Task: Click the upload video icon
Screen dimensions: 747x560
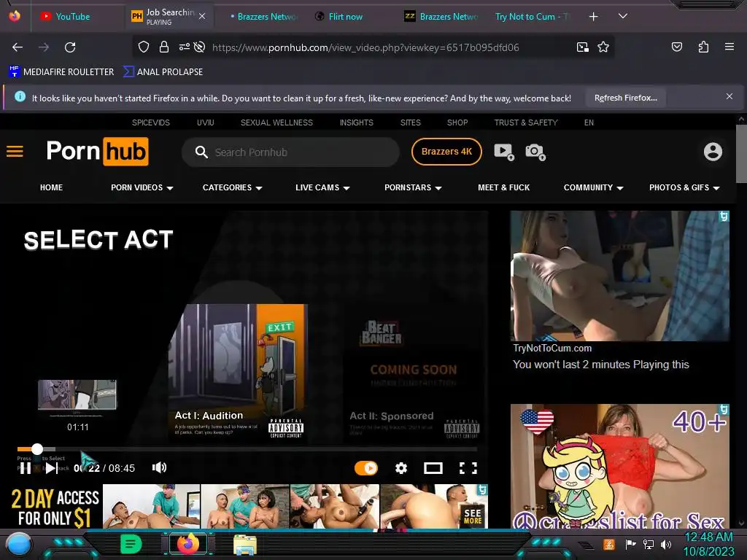Action: pyautogui.click(x=504, y=152)
